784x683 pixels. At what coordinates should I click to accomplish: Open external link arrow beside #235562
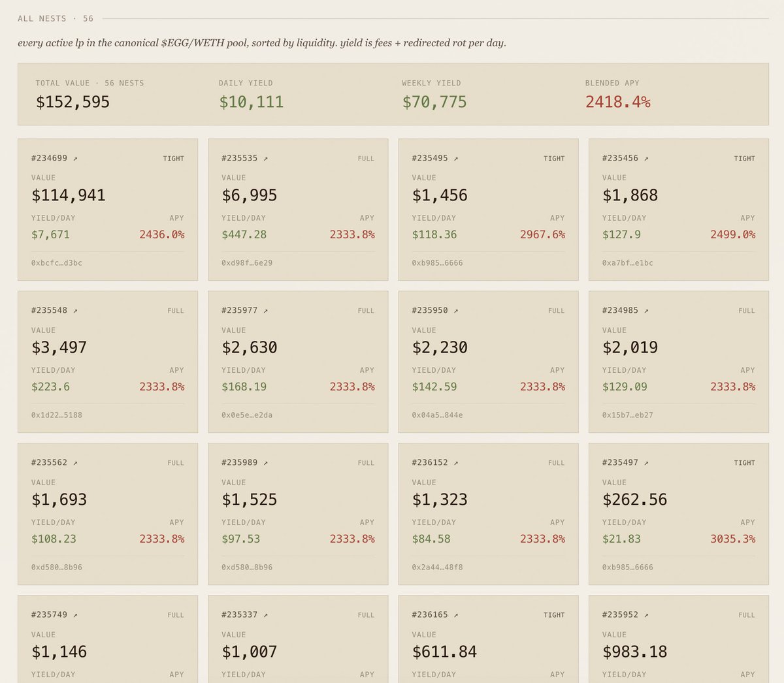(75, 463)
